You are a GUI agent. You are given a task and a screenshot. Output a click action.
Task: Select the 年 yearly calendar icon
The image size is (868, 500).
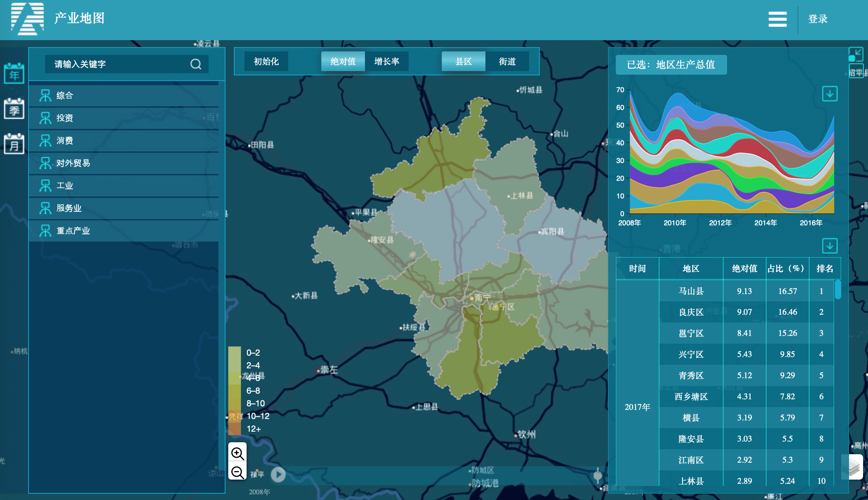[x=14, y=73]
